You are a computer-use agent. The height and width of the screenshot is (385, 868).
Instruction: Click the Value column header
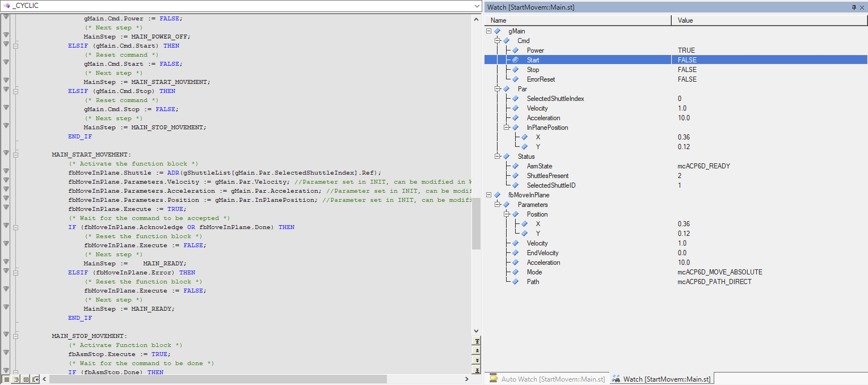pyautogui.click(x=769, y=20)
